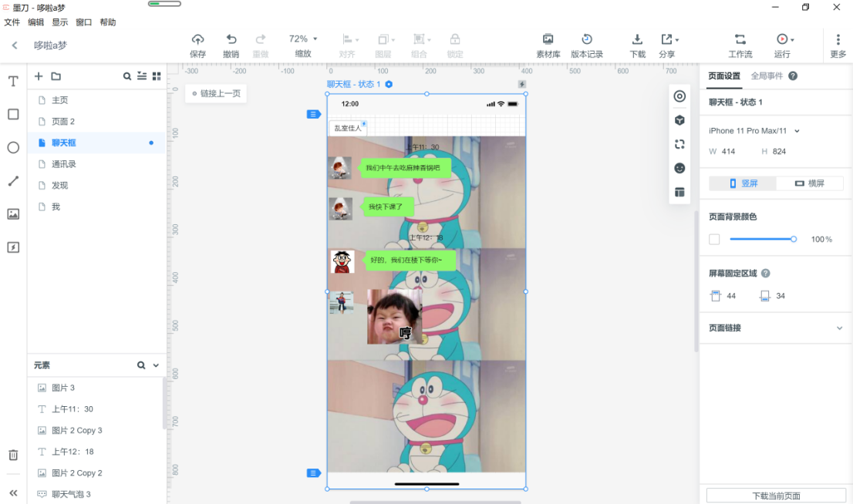This screenshot has height=504, width=853.
Task: Search pages with magnifier icon
Action: click(126, 76)
